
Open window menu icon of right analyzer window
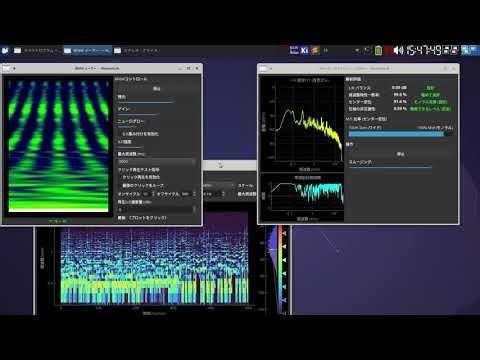coord(263,68)
